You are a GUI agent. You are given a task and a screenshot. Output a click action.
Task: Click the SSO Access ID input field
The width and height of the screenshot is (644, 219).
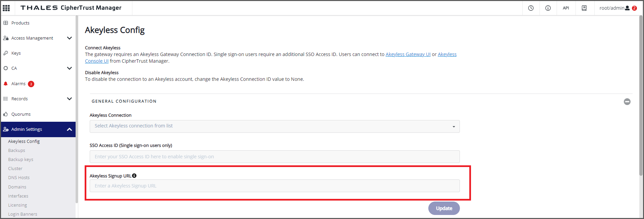pyautogui.click(x=274, y=157)
